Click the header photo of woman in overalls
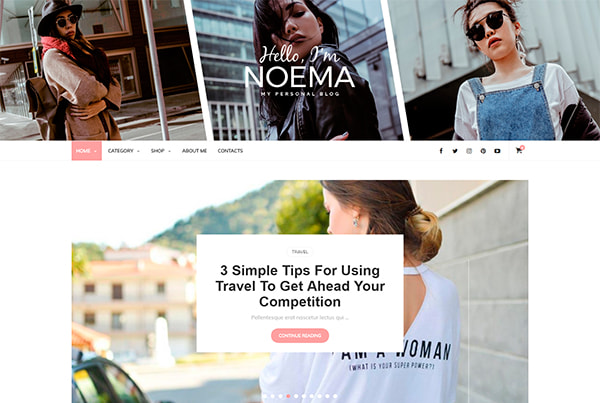Viewport: 600px width, 403px height. 497,69
